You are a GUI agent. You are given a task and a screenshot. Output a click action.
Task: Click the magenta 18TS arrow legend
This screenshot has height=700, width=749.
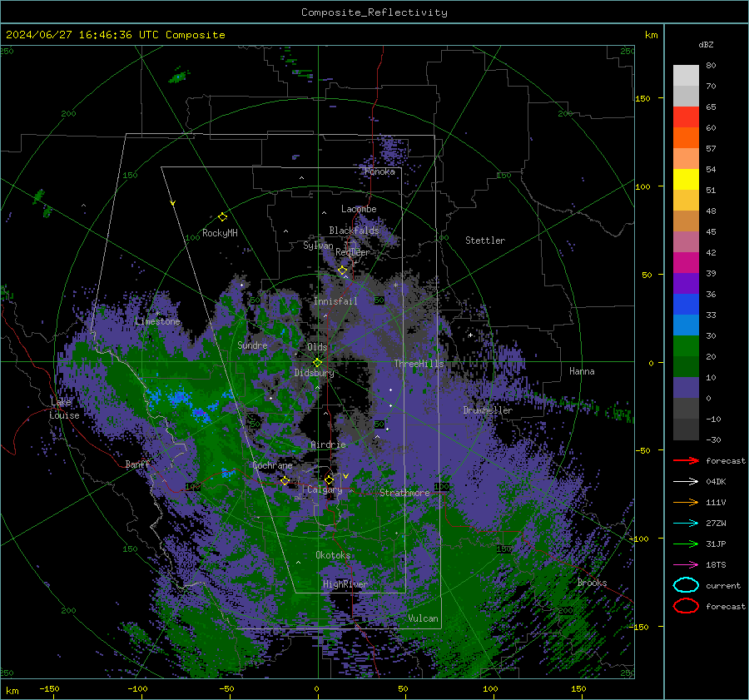[686, 565]
